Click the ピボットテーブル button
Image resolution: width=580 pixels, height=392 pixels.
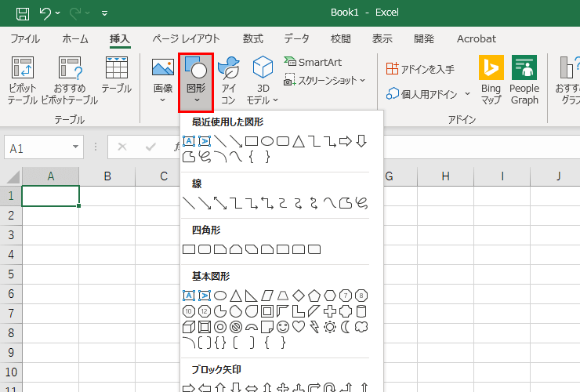coord(23,80)
